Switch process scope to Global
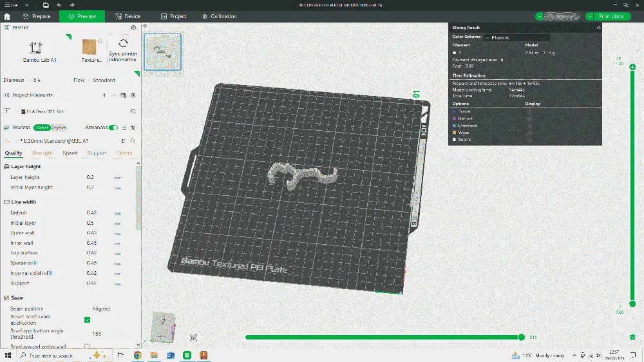Screen dimensions: 644x362 coord(42,128)
